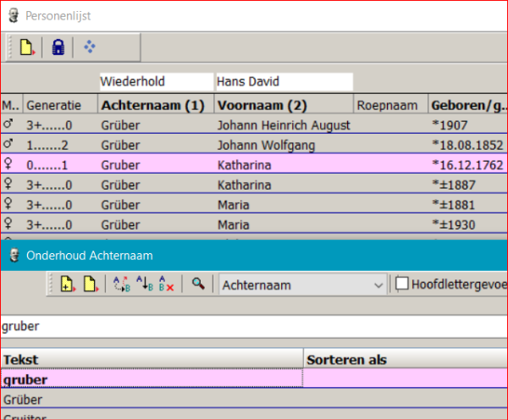Click the blue four-dots icon in Personenlijst toolbar
508x420 pixels.
click(90, 48)
